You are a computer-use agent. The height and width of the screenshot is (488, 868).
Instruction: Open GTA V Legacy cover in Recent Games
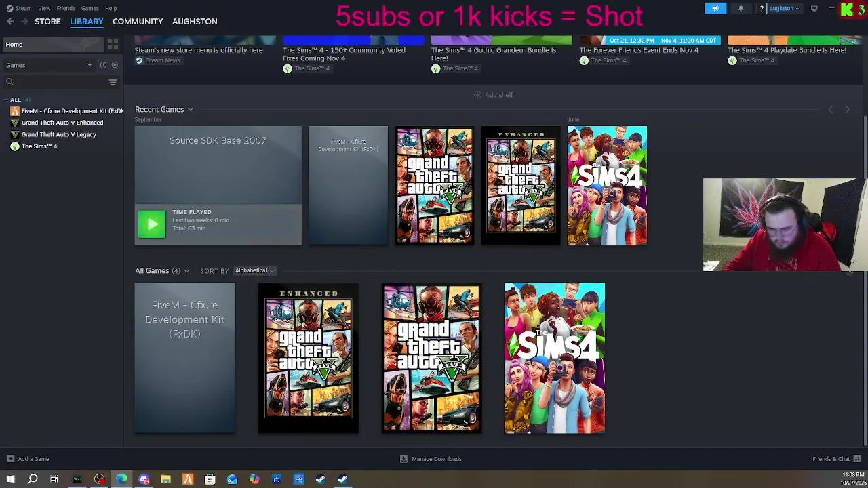435,185
